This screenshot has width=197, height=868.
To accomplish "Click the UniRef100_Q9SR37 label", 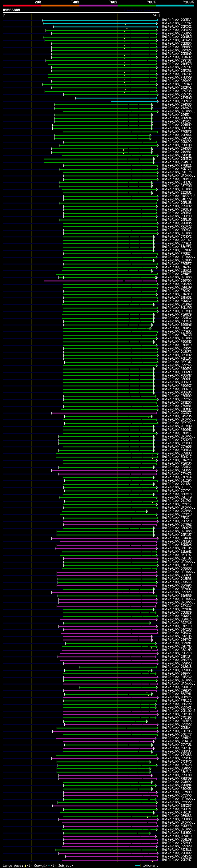I will pyautogui.click(x=177, y=758).
